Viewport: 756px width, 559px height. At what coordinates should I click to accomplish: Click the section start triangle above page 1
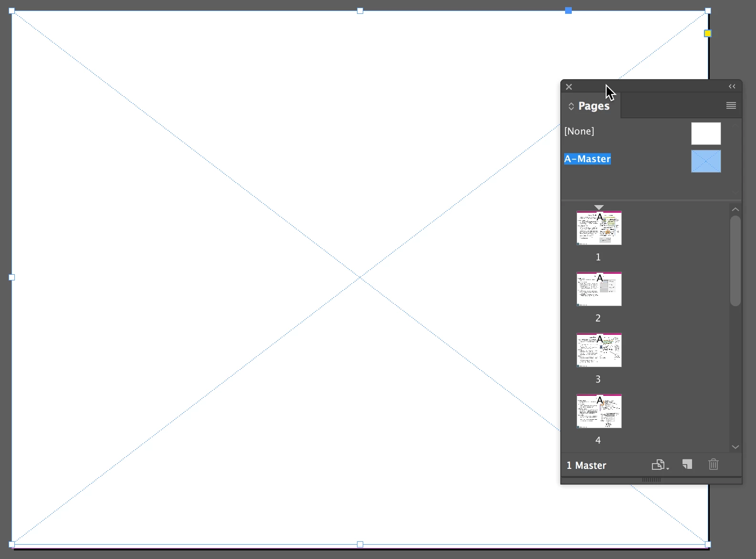(x=599, y=207)
